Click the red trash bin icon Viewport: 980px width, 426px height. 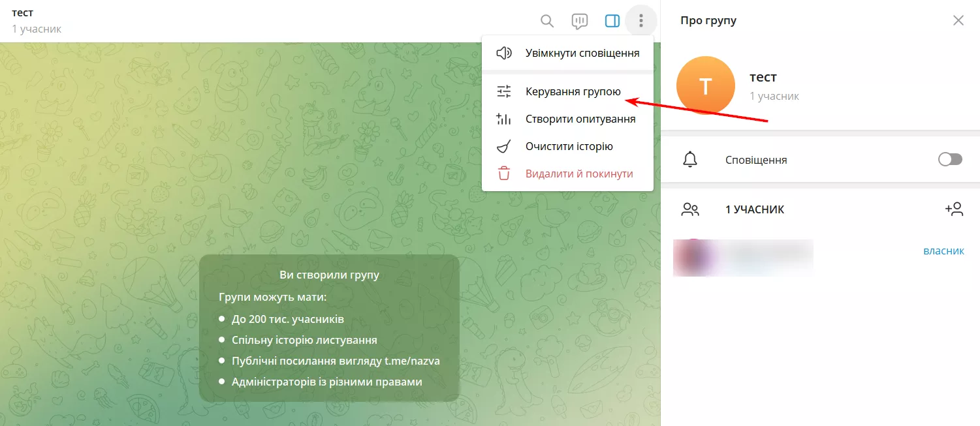pos(504,174)
